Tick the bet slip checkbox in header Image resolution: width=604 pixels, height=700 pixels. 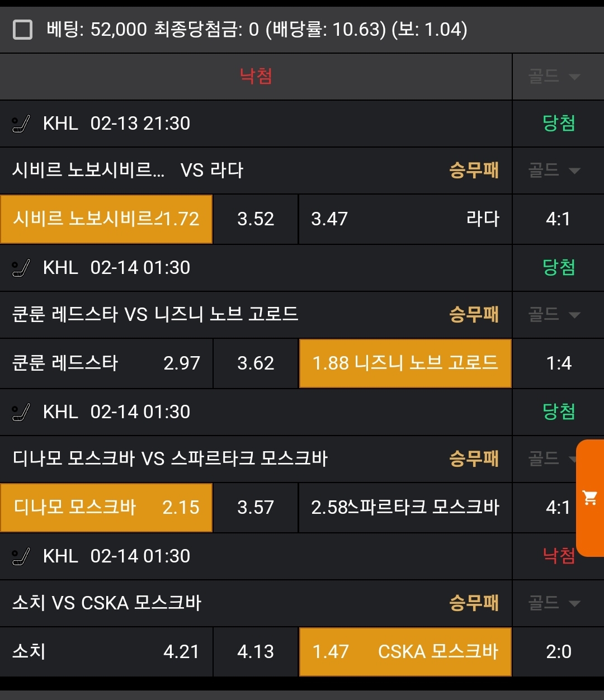[x=22, y=29]
